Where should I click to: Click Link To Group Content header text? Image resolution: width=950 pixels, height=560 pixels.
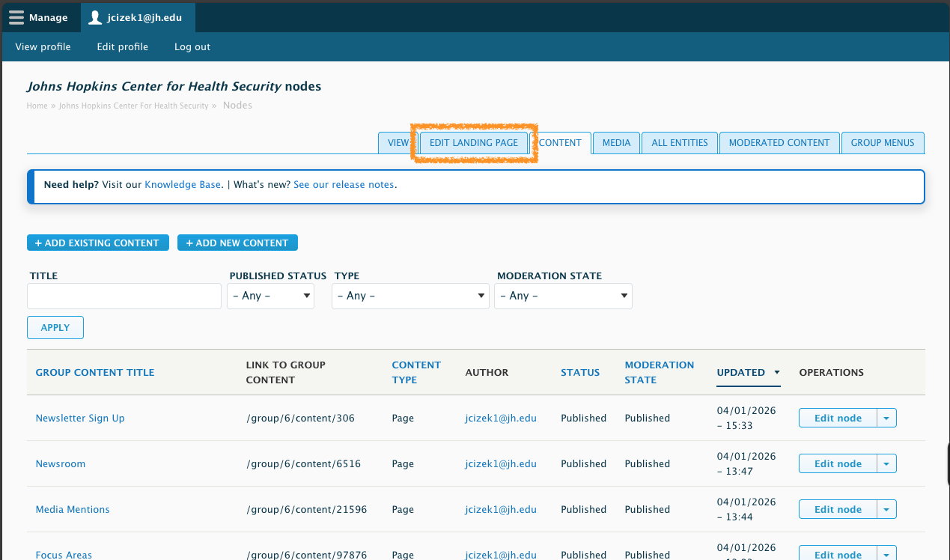(x=285, y=372)
